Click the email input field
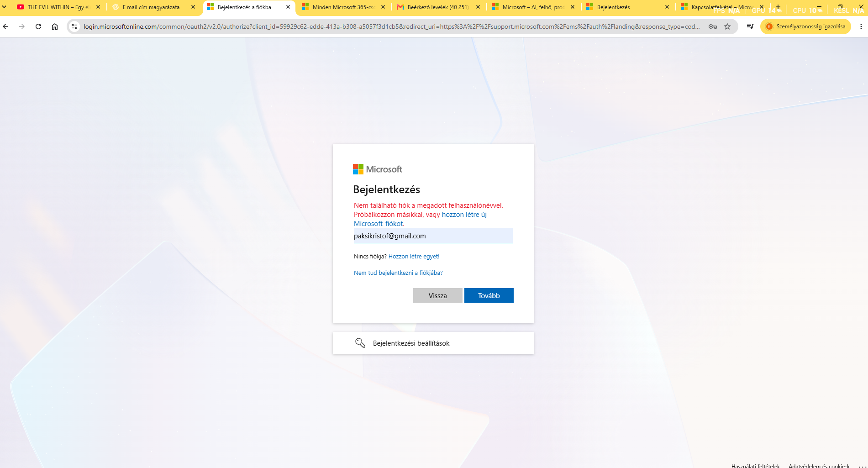 pyautogui.click(x=433, y=236)
